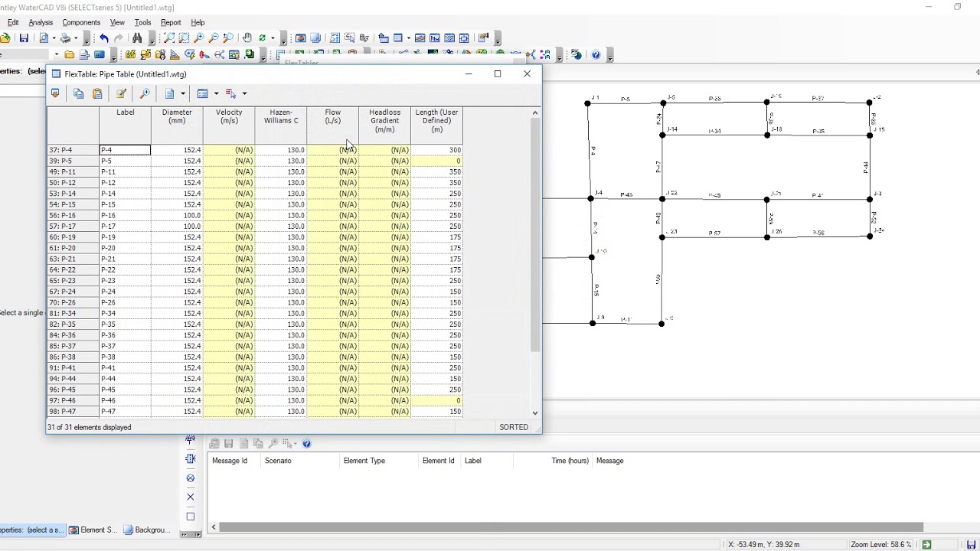This screenshot has height=551, width=980.
Task: Click green status icon in status bar
Action: pyautogui.click(x=926, y=544)
